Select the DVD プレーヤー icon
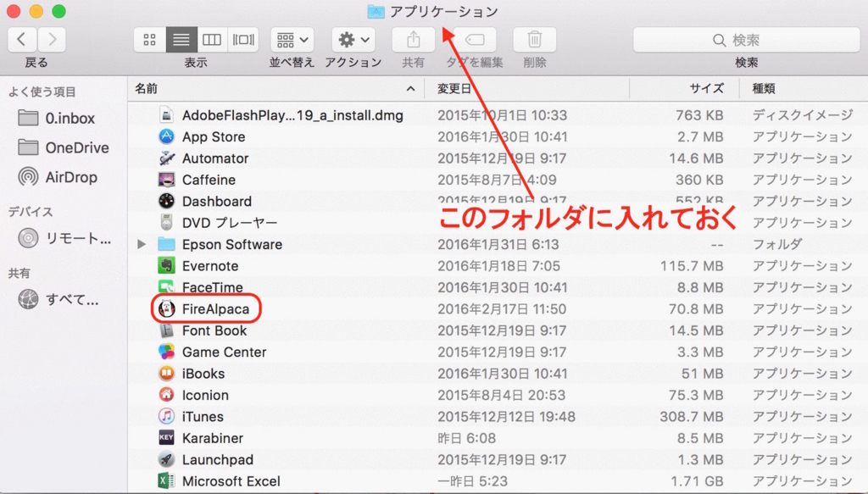 click(166, 222)
